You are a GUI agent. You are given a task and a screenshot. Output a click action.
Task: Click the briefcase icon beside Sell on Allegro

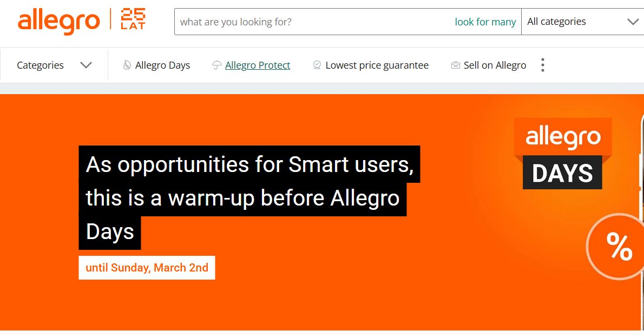coord(455,65)
